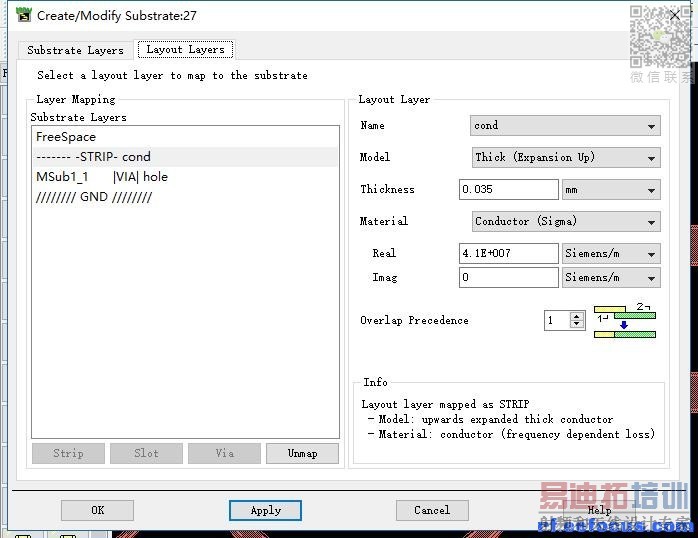Click the Strip mapping button
The image size is (698, 538).
tap(69, 453)
